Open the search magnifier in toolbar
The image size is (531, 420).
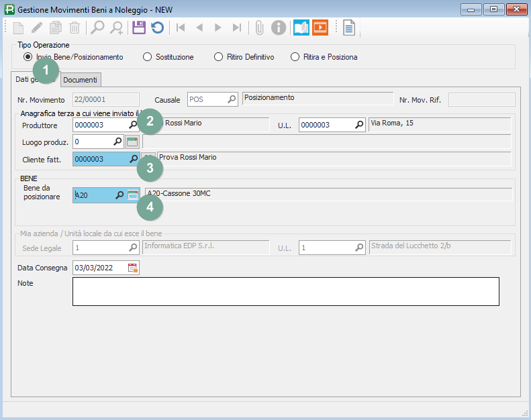[x=98, y=28]
